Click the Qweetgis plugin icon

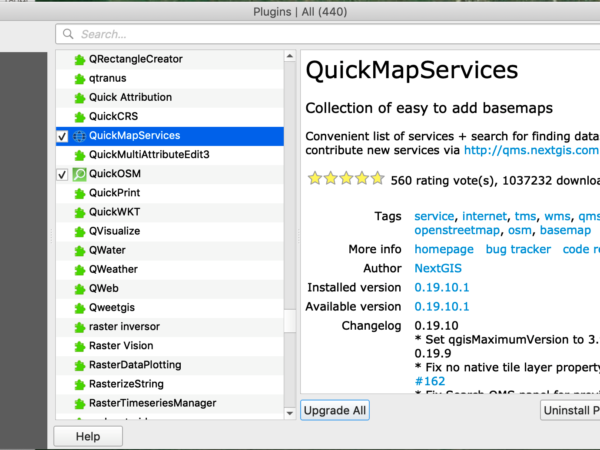[x=80, y=308]
